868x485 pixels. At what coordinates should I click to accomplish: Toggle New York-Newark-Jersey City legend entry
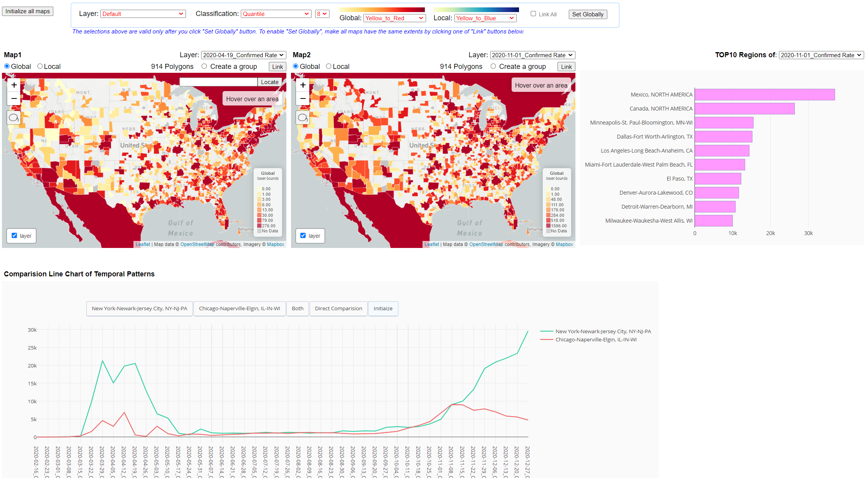(x=596, y=331)
